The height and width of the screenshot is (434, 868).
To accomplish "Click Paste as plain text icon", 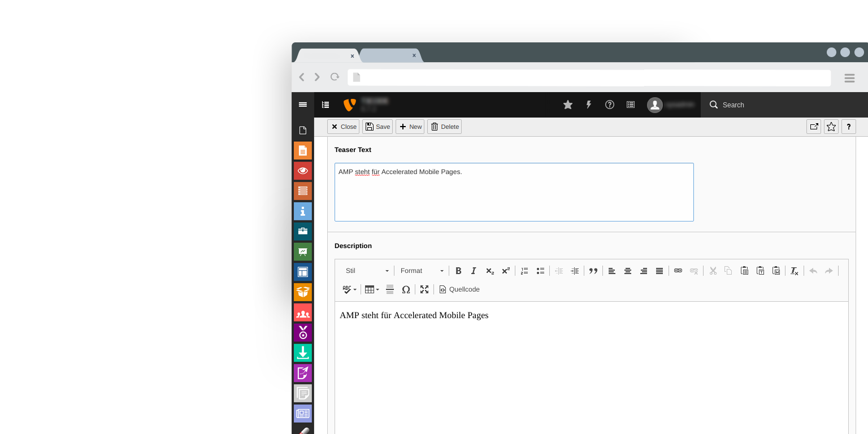I will tap(761, 271).
